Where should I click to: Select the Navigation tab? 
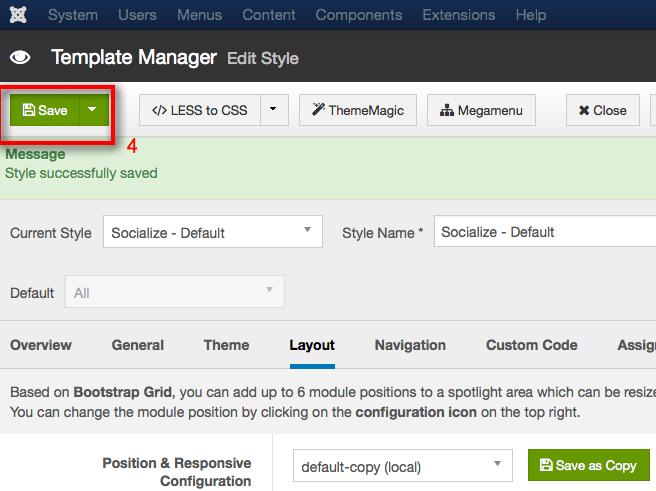click(x=410, y=345)
